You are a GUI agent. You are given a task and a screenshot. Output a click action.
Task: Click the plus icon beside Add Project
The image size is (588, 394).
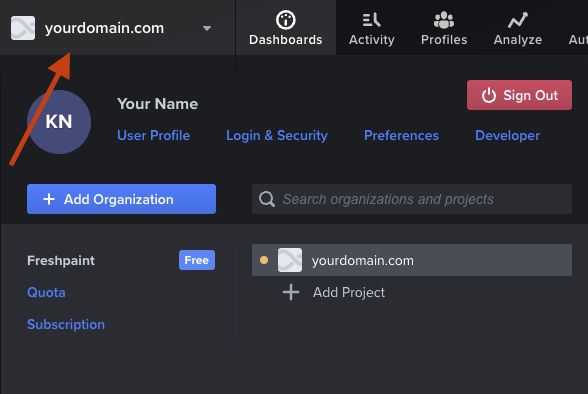pos(291,292)
